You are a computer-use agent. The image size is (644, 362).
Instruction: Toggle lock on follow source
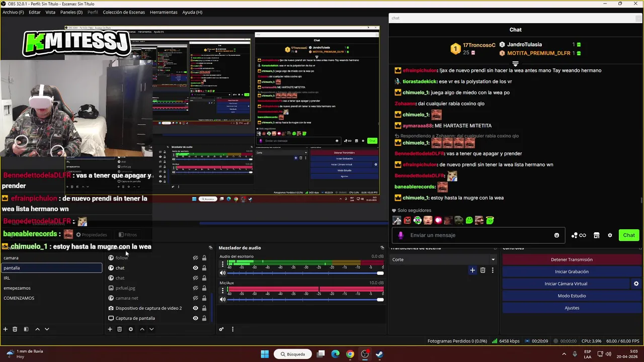pos(204,258)
